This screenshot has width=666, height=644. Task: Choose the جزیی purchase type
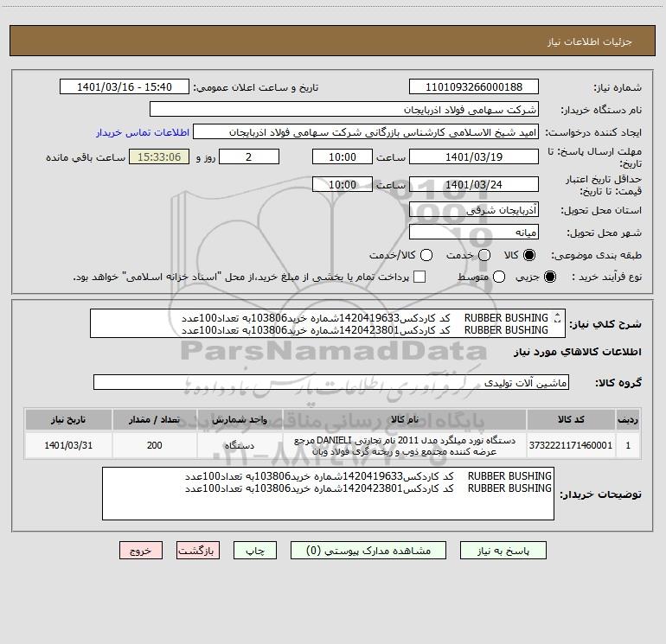pos(549,277)
